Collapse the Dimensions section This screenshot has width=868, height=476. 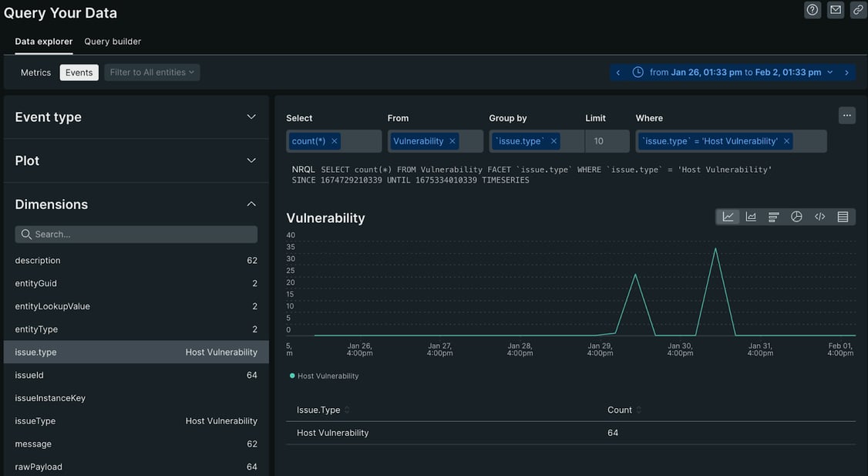coord(251,203)
